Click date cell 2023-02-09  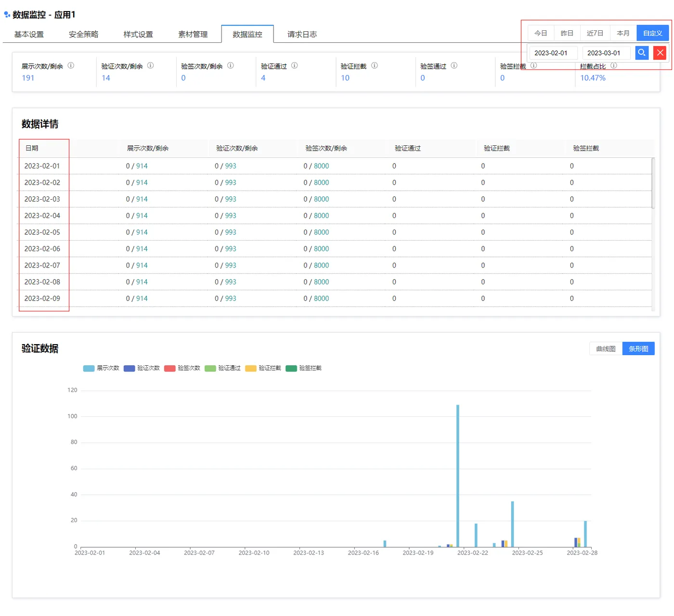[42, 299]
